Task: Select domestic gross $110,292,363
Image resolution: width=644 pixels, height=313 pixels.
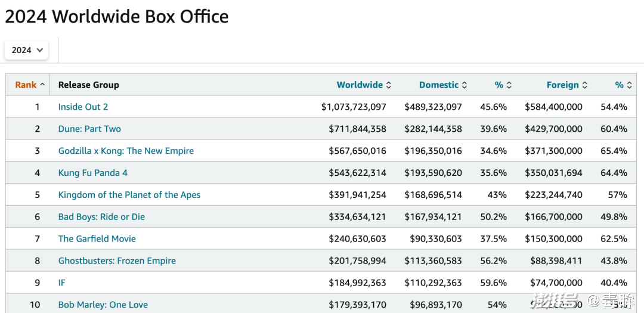Action: pos(434,283)
